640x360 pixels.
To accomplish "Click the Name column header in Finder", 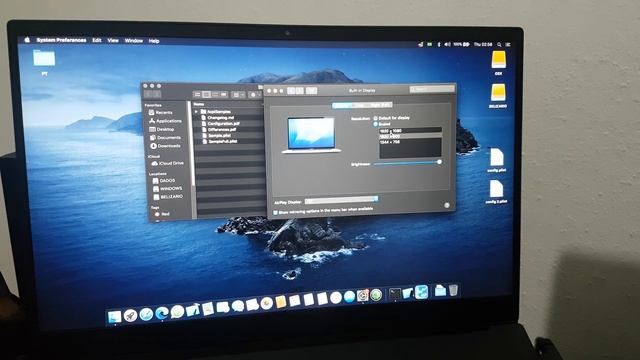I will [199, 104].
